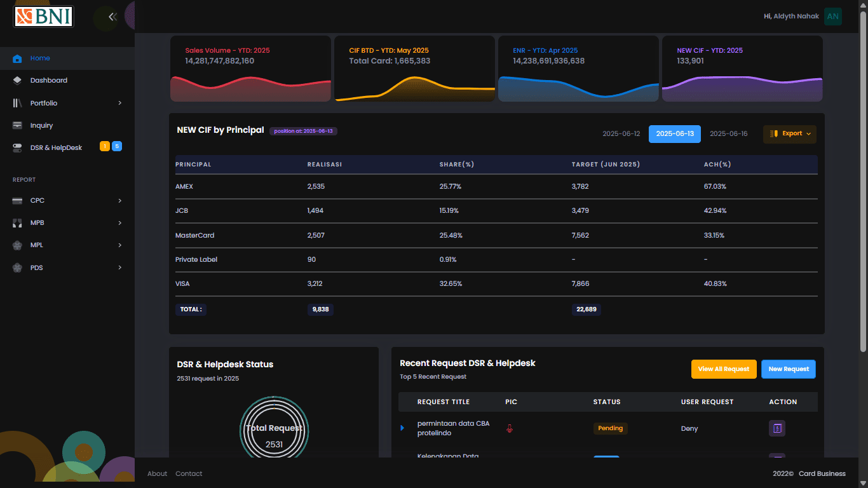Click the NEW CIF YTD 2025 card
This screenshot has width=868, height=488.
[x=742, y=69]
